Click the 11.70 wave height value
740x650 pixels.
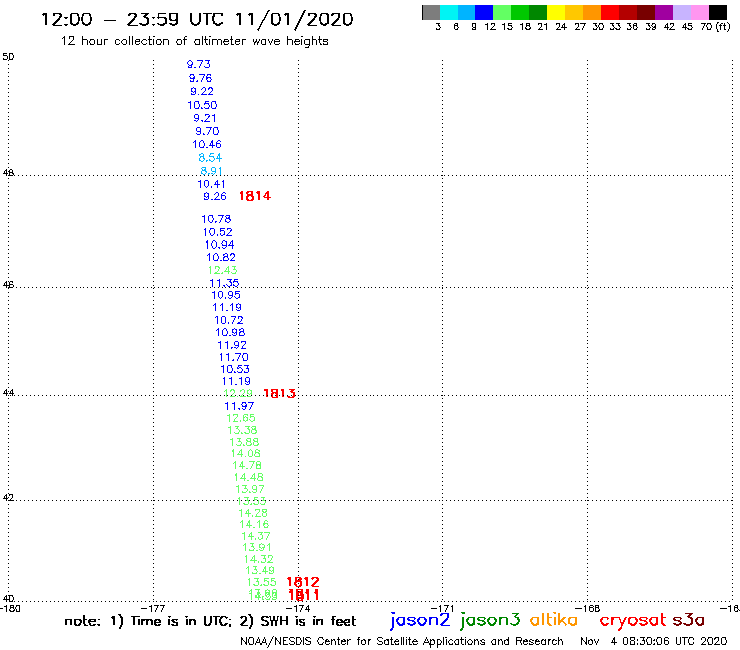[x=234, y=357]
